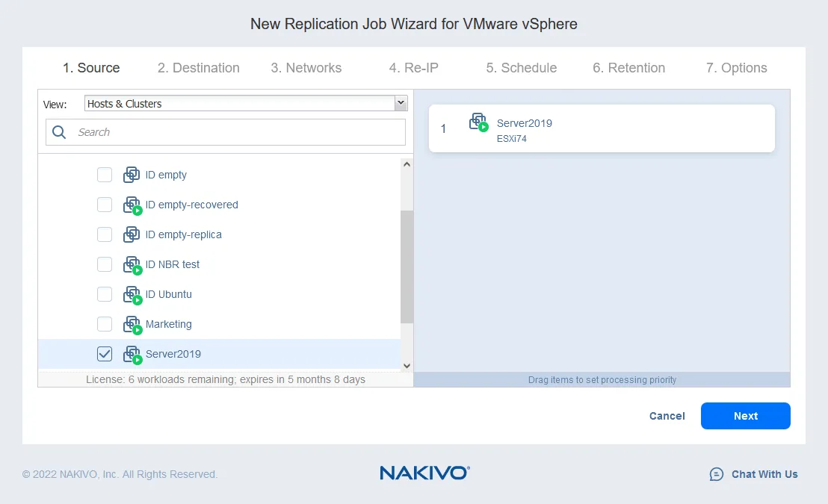Click the VM icon next to ID NBR test
828x504 pixels.
pyautogui.click(x=132, y=264)
